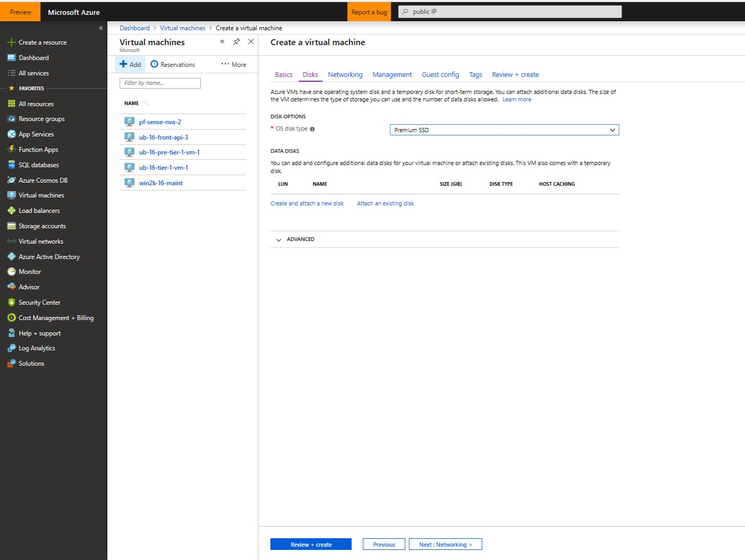
Task: Open the Management tab
Action: pos(392,75)
